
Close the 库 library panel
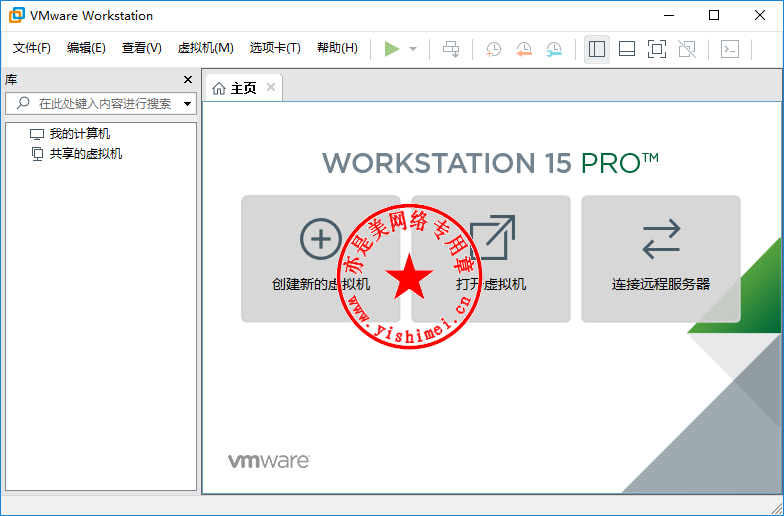tap(188, 80)
